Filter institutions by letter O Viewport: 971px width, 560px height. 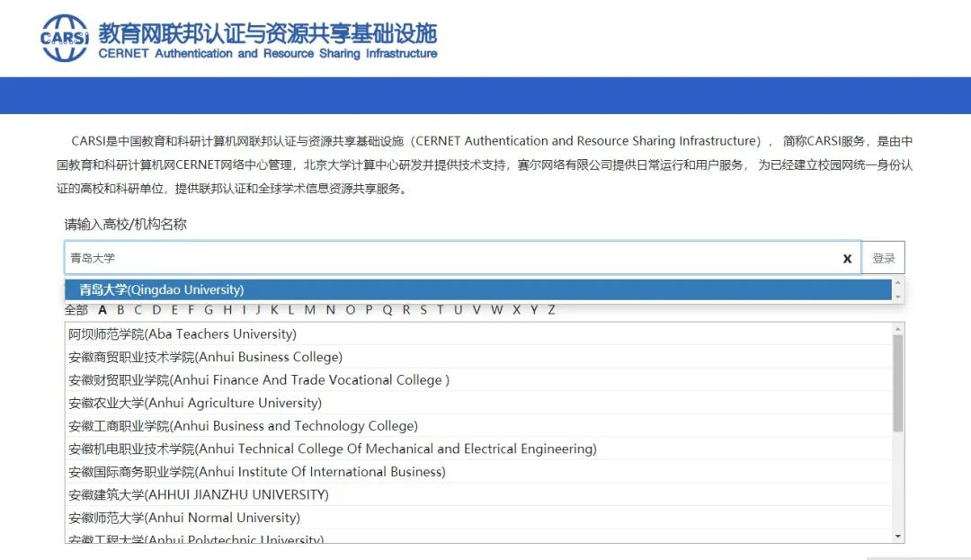(351, 309)
